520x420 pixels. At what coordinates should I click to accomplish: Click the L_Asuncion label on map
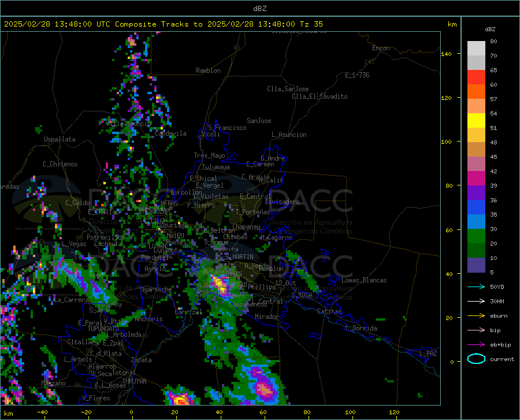(289, 135)
